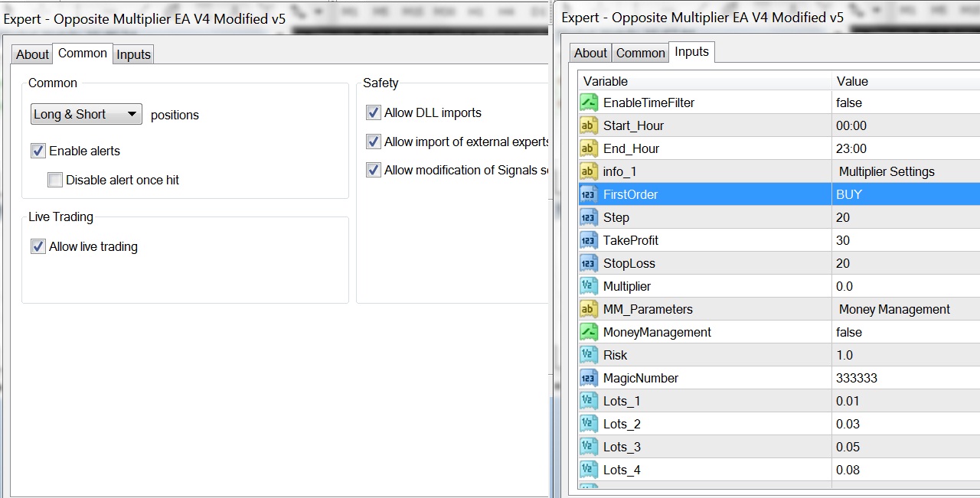Click the MagicNumber integer icon

tap(588, 378)
